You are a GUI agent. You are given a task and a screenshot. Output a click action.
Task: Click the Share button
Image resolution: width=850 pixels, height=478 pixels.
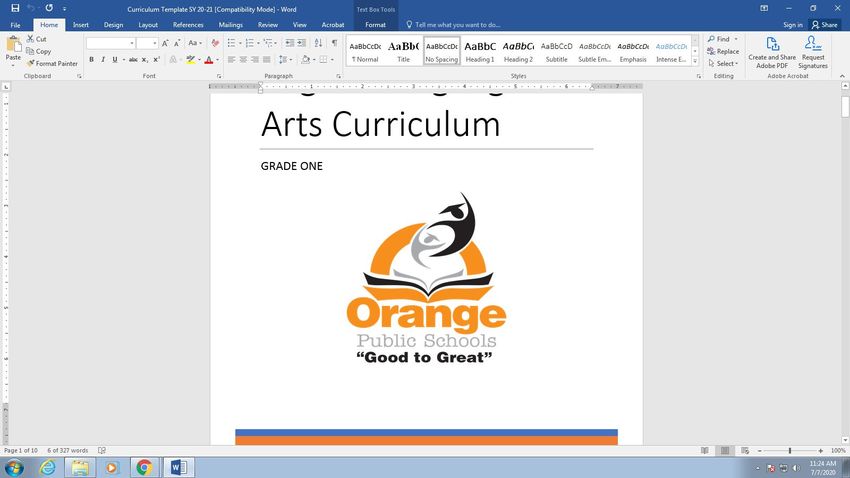click(x=824, y=25)
